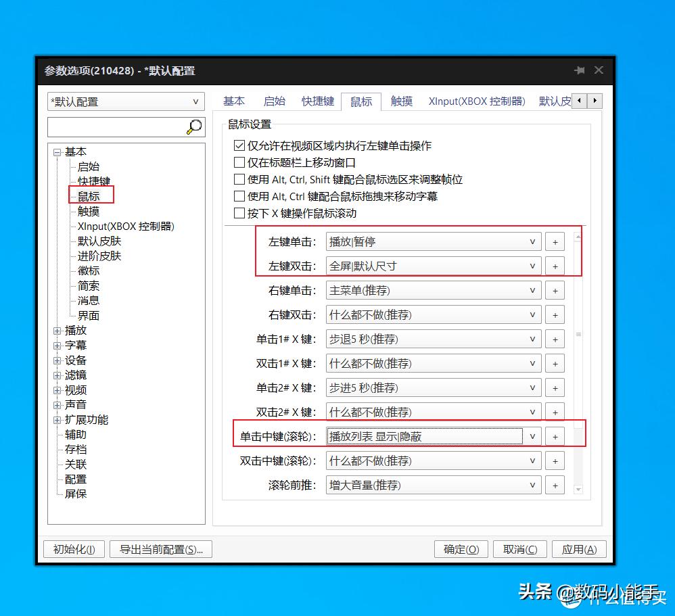The image size is (675, 616).
Task: Open the 默认配置 profile selector
Action: pos(126,101)
